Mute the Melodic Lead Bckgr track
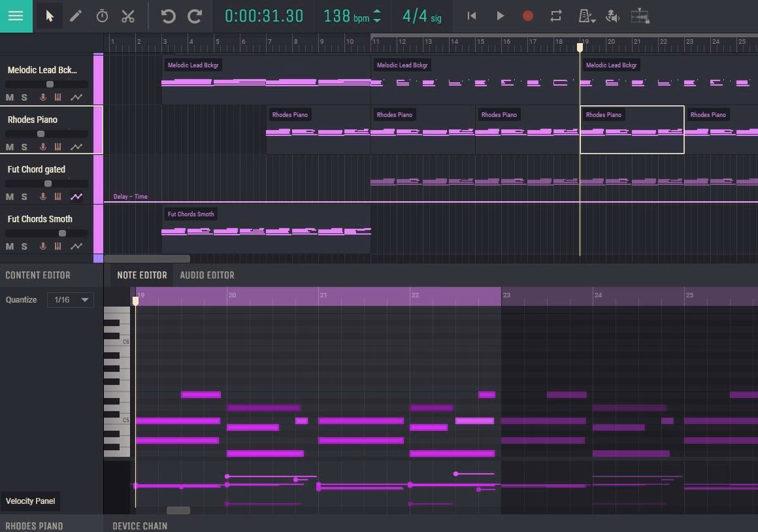The image size is (758, 532). coord(10,97)
